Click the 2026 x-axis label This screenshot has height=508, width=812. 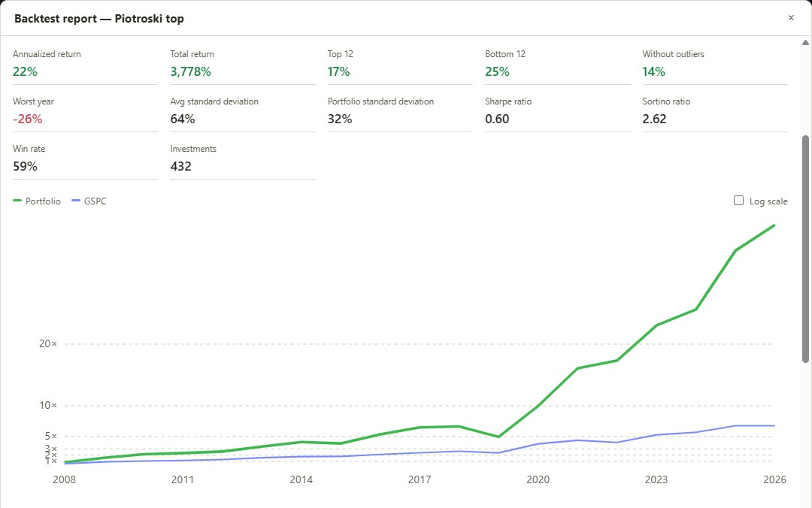(x=774, y=479)
